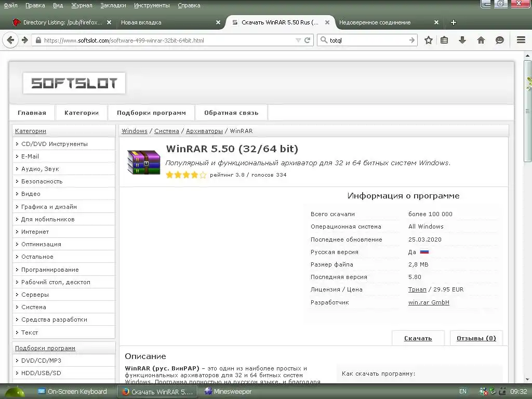Open Minesweeper from the taskbar

pos(228,392)
